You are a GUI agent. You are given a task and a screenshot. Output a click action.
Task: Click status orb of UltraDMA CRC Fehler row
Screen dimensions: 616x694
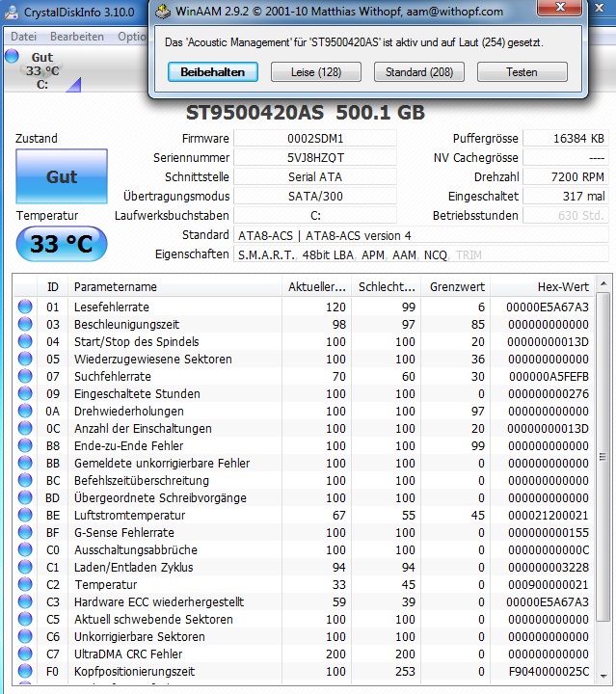tap(25, 654)
